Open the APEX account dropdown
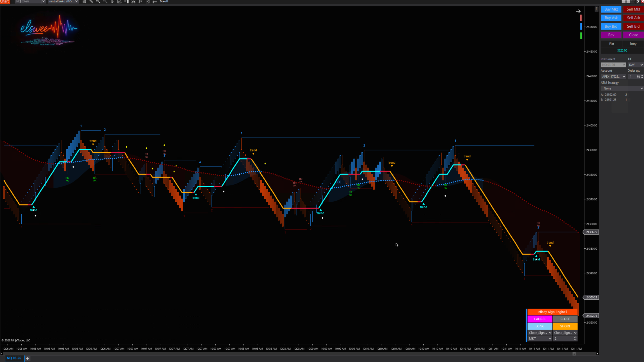 click(613, 77)
